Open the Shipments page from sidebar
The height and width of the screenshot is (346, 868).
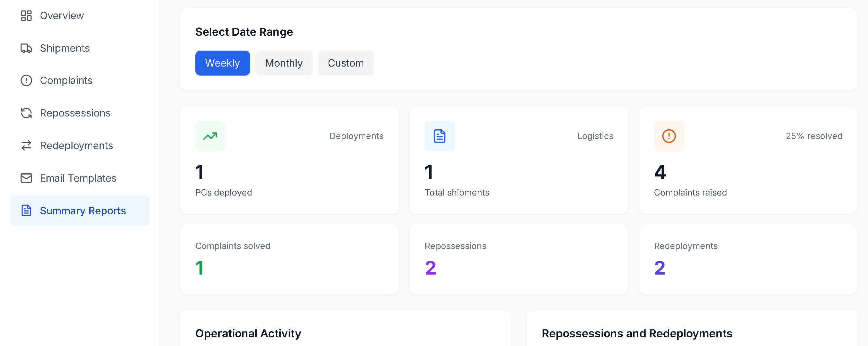tap(65, 48)
